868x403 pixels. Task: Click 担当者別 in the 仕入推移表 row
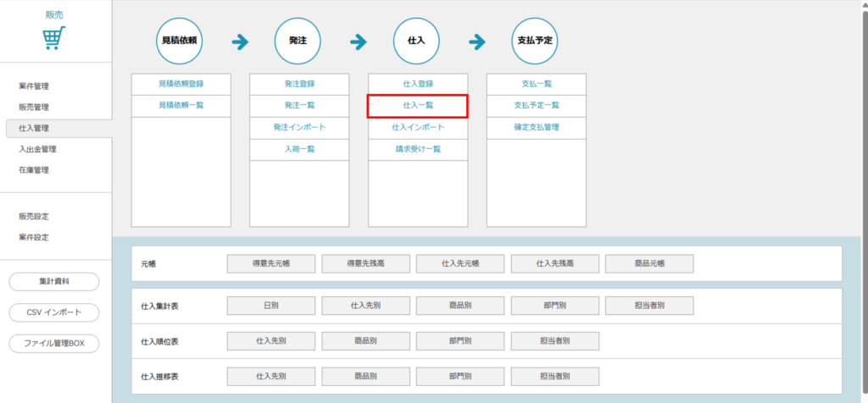pos(554,376)
